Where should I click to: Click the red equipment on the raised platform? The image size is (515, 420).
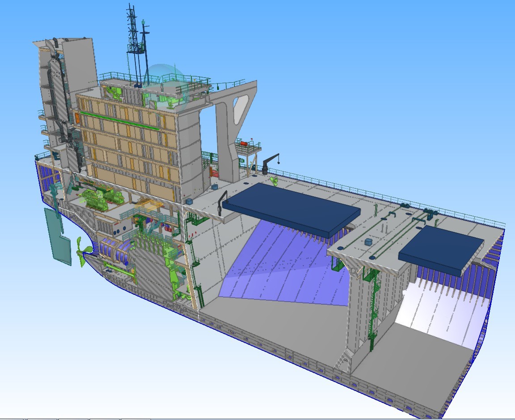[x=244, y=143]
